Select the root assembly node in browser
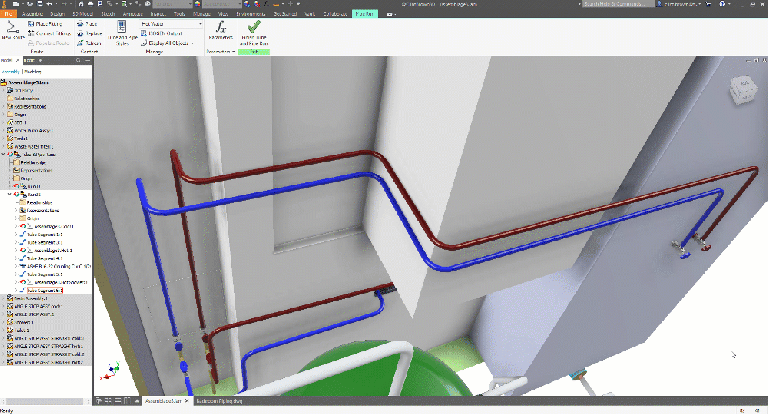Viewport: 768px width, 414px height. [x=28, y=82]
